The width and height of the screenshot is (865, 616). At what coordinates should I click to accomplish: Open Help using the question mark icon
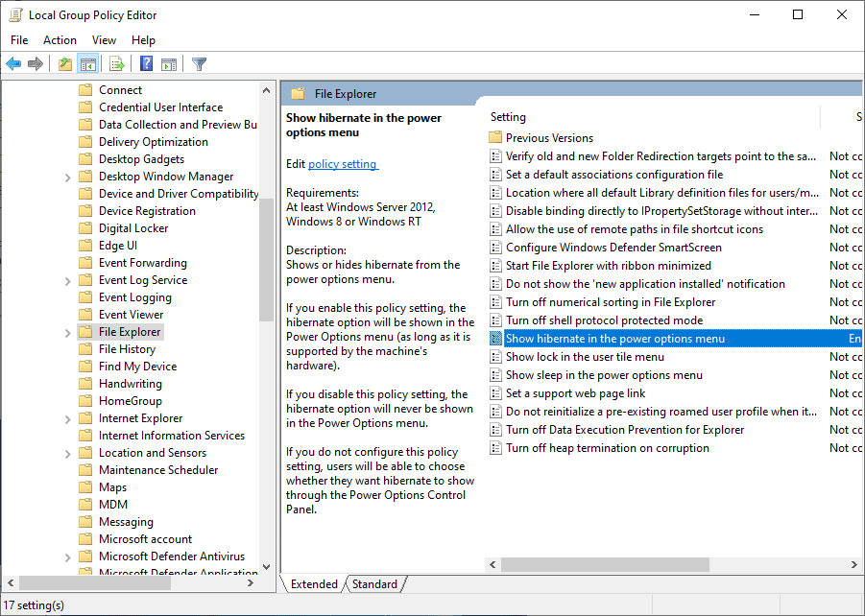coord(146,64)
